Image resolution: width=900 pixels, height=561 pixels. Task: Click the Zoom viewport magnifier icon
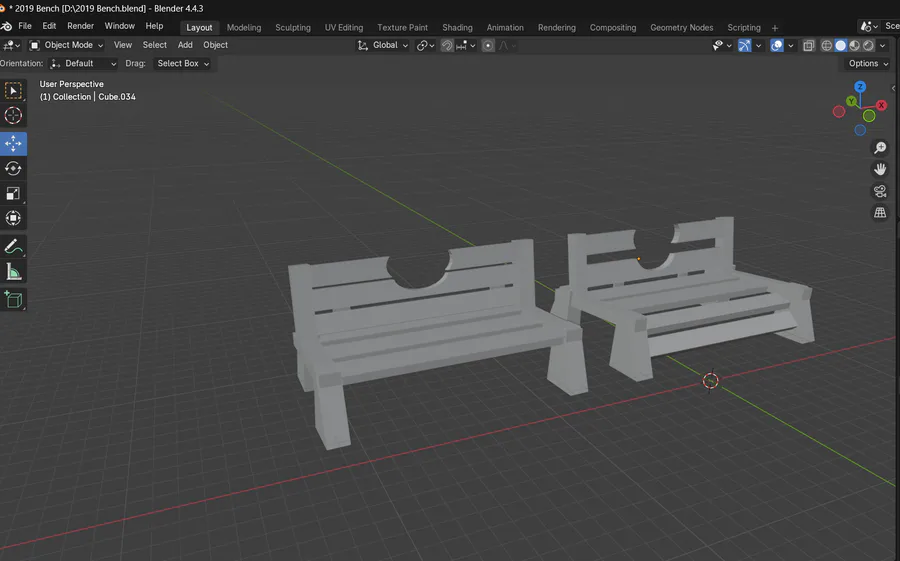(x=880, y=148)
